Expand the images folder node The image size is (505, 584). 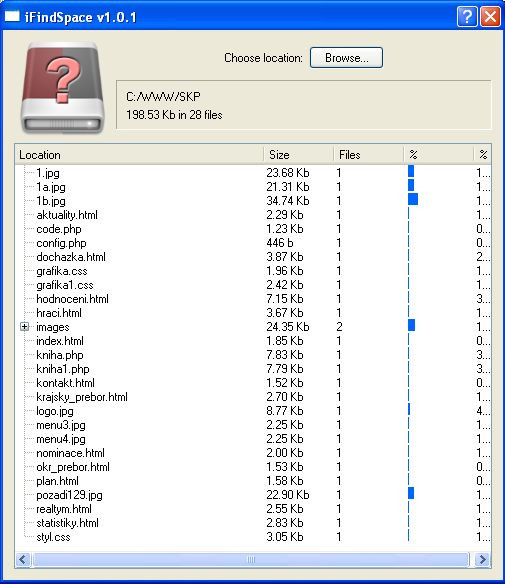tap(25, 327)
